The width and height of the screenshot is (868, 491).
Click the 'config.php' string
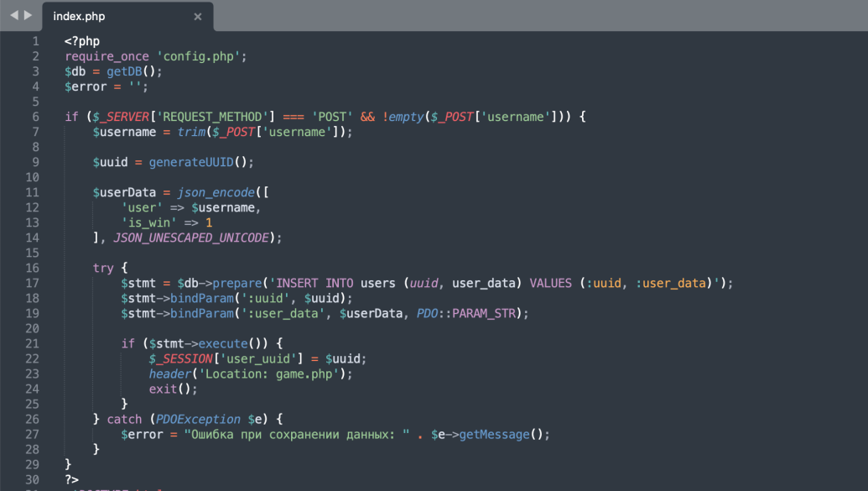198,56
